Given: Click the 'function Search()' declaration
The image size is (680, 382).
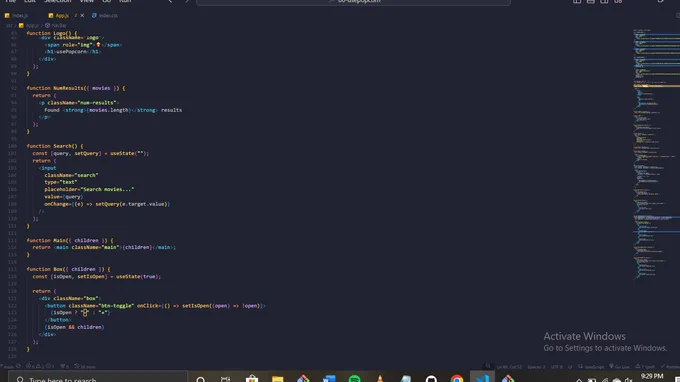Looking at the screenshot, I should pos(55,146).
